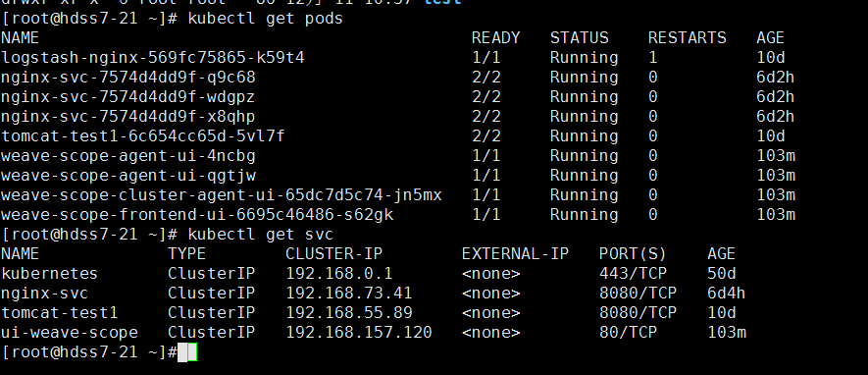Select pod nginx-svc-7574d4dd9f-q9c68
This screenshot has height=375, width=868.
(128, 78)
